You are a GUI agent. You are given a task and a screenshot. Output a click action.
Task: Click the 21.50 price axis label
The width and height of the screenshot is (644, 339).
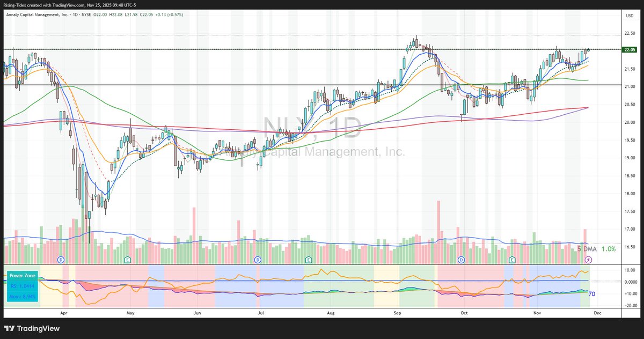[630, 69]
